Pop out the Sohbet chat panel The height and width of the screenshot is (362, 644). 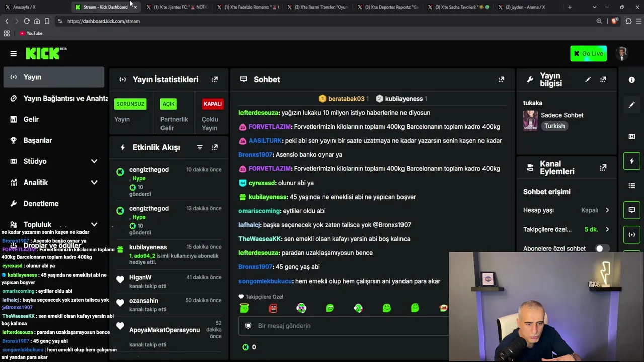pyautogui.click(x=501, y=79)
